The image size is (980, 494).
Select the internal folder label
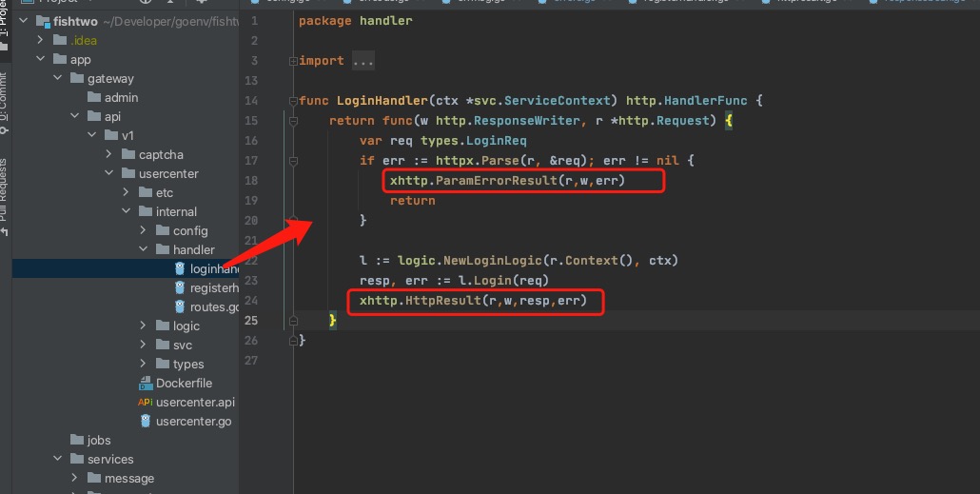click(x=176, y=211)
